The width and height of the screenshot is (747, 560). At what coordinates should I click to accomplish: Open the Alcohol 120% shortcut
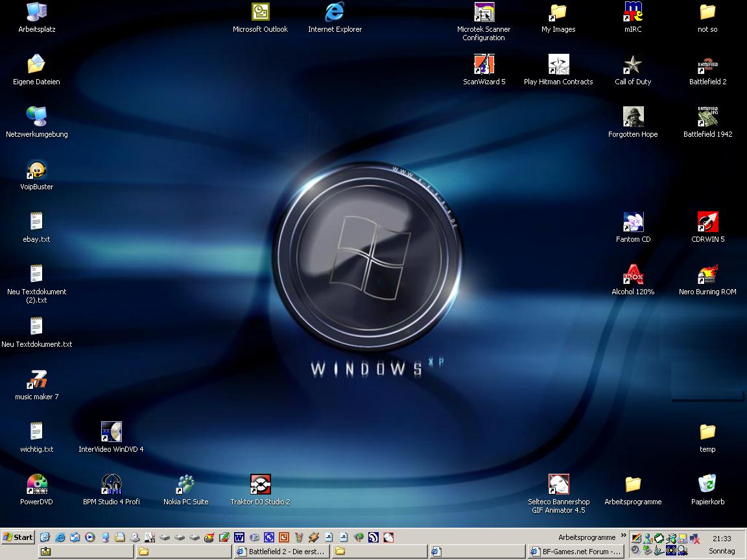click(x=633, y=279)
